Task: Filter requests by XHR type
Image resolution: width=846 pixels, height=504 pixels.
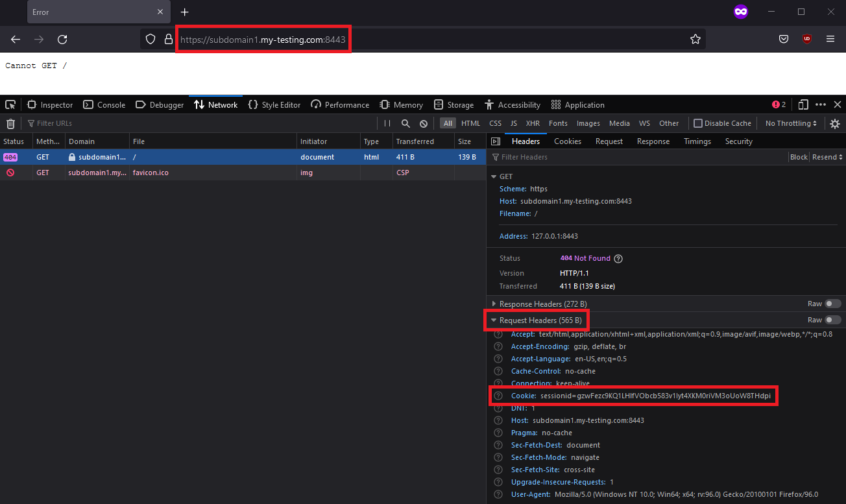Action: tap(533, 123)
